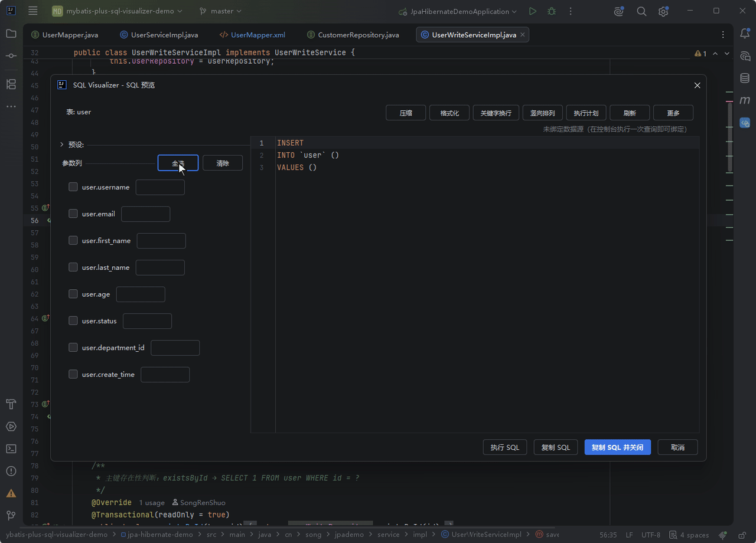Open the 更多 options button
This screenshot has height=543, width=756.
(x=673, y=113)
